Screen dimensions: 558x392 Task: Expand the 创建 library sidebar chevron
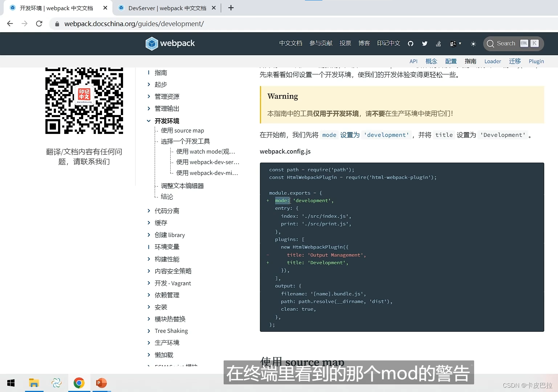(x=148, y=235)
